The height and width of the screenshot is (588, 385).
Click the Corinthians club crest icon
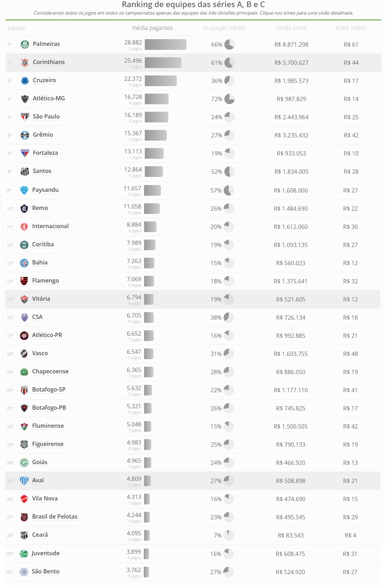25,63
